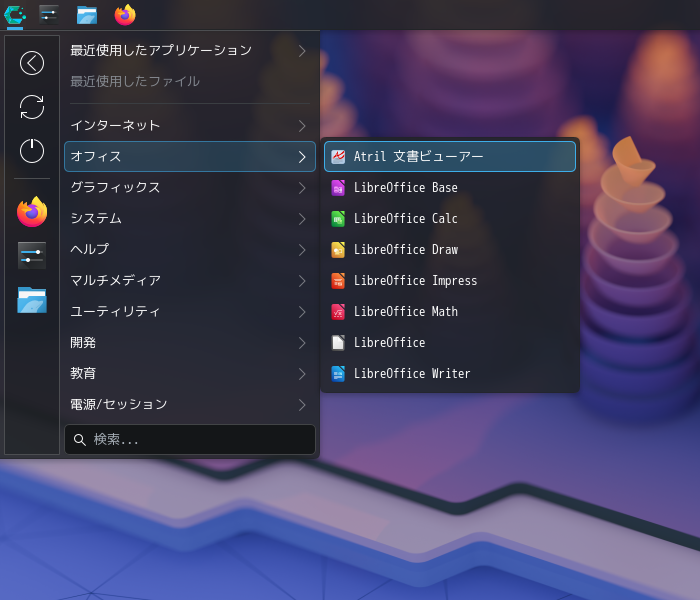
Task: Open system settings from the menu sidebar
Action: pyautogui.click(x=32, y=256)
